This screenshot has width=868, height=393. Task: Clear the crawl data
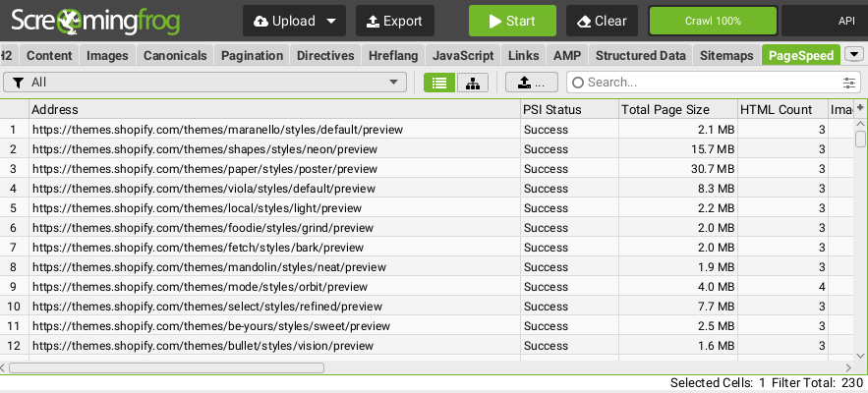tap(602, 21)
